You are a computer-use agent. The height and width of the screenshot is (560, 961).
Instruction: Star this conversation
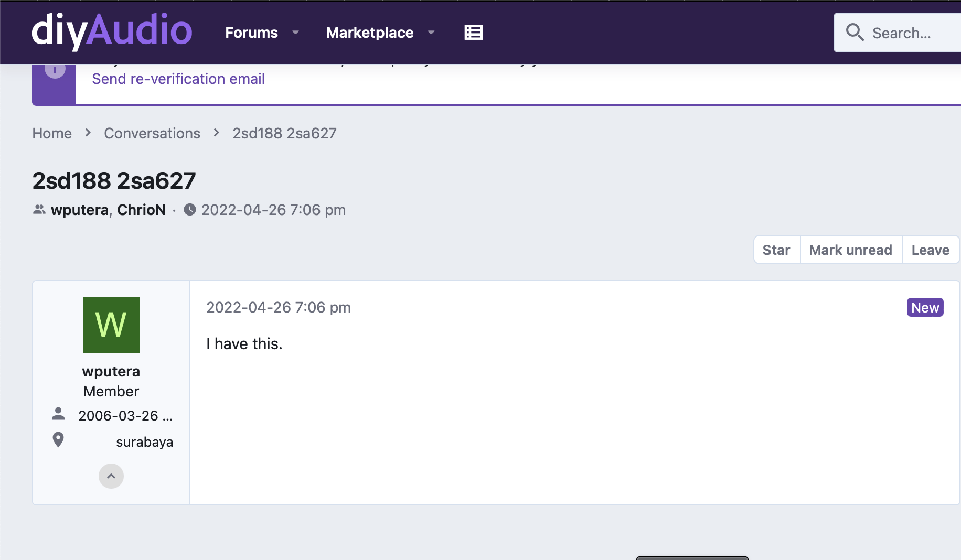(776, 250)
